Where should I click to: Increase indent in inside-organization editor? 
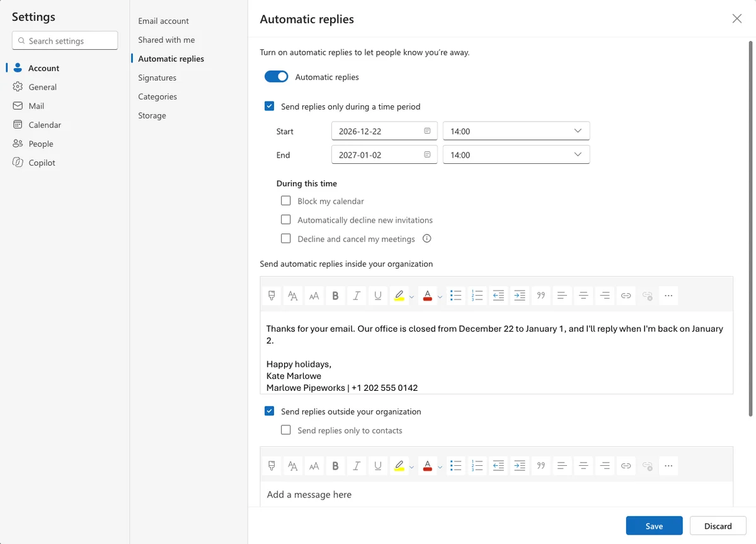click(x=519, y=295)
